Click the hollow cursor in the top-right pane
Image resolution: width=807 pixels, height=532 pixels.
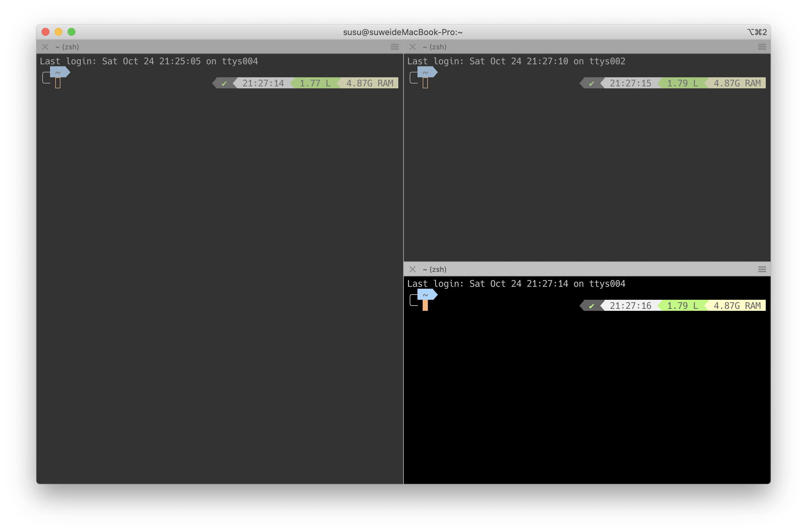pos(425,83)
